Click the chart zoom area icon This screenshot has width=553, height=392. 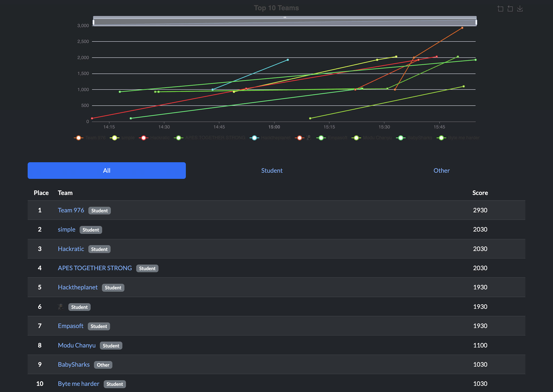[500, 9]
